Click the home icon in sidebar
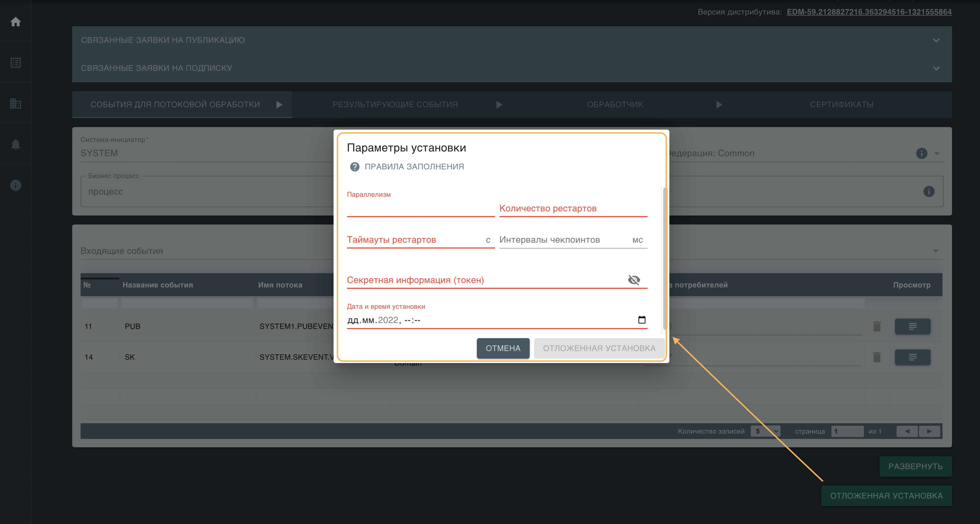Viewport: 980px width, 524px height. pos(16,22)
